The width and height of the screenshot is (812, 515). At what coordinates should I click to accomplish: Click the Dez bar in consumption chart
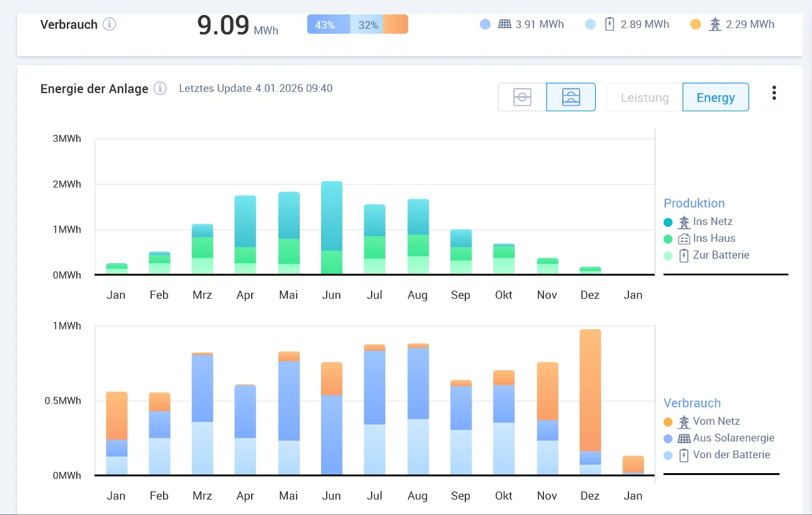(x=590, y=400)
